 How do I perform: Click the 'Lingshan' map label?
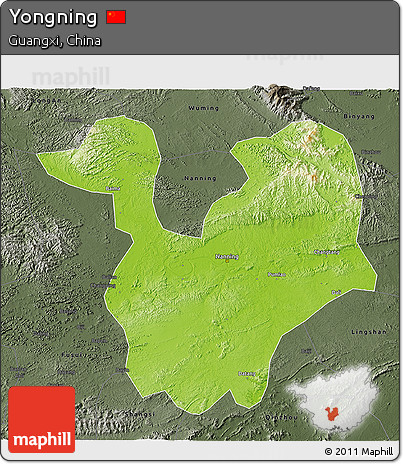pos(369,332)
